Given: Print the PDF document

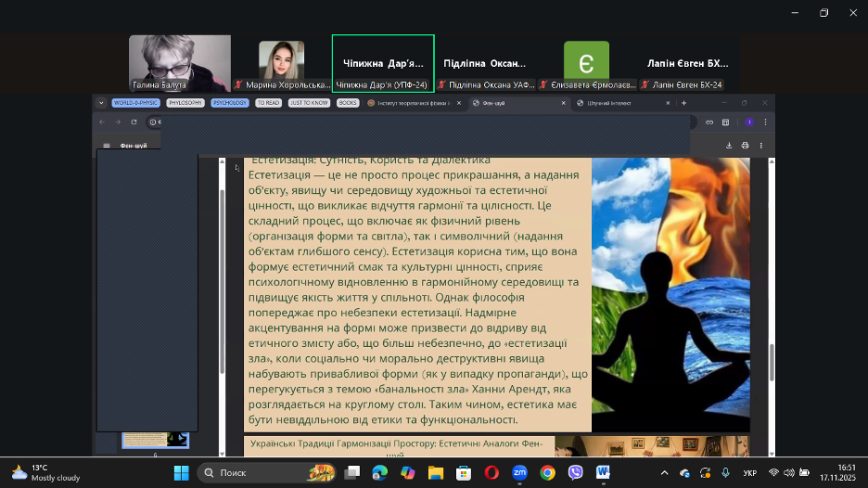Looking at the screenshot, I should click(x=746, y=146).
